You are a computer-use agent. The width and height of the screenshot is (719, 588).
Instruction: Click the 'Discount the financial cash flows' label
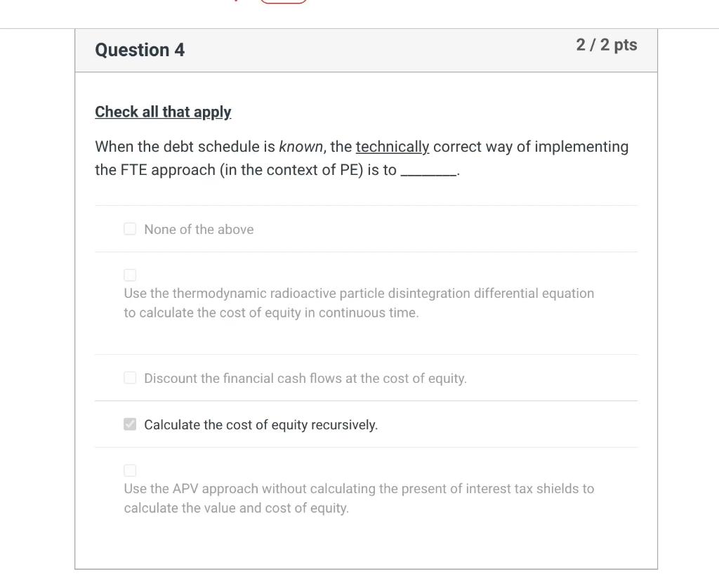(x=305, y=378)
